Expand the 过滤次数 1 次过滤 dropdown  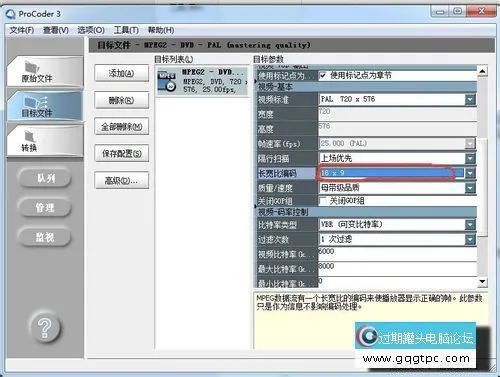click(470, 239)
